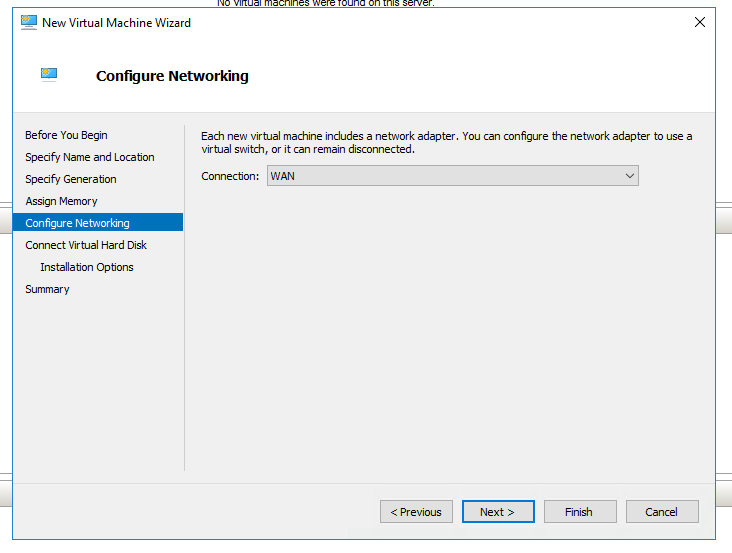Go to the Before You Begin step
The height and width of the screenshot is (553, 732).
point(66,135)
